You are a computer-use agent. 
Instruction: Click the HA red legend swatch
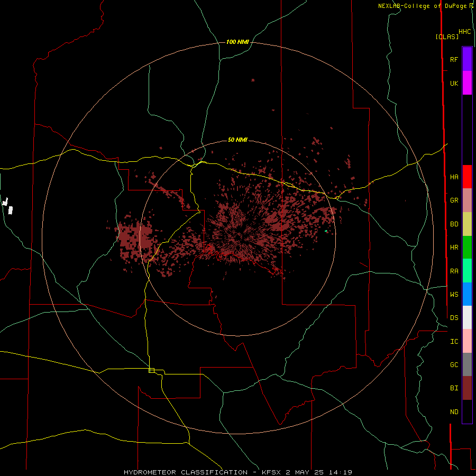[467, 177]
